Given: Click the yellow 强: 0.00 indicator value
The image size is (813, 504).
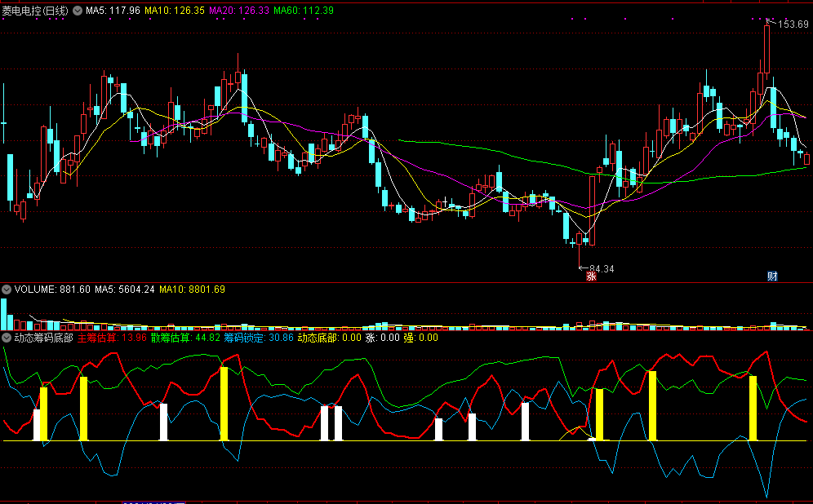Looking at the screenshot, I should 421,338.
